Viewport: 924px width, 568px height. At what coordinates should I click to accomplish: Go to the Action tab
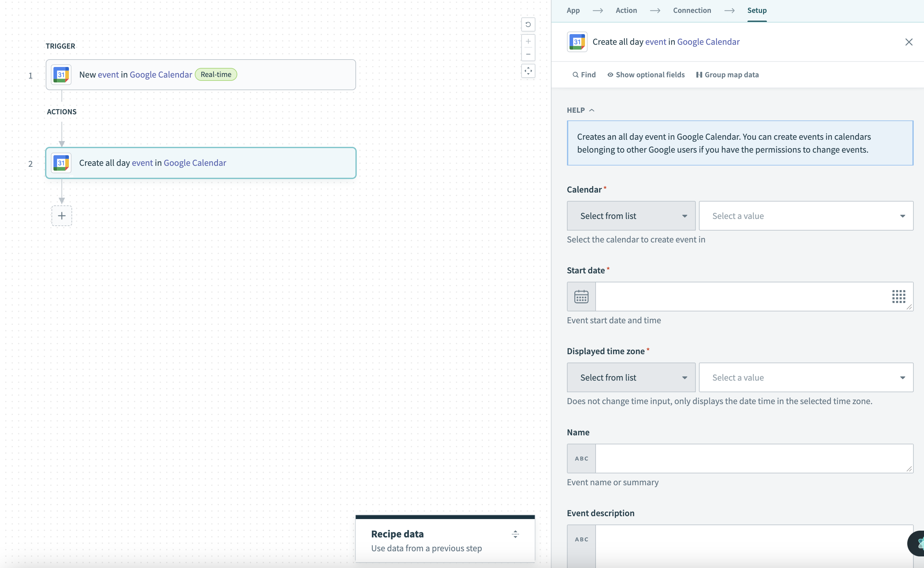click(x=626, y=11)
